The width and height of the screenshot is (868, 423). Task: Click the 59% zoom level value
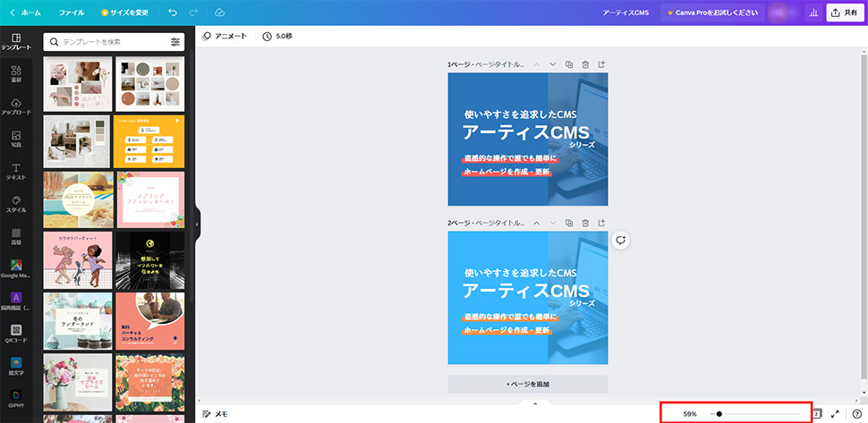pos(690,413)
